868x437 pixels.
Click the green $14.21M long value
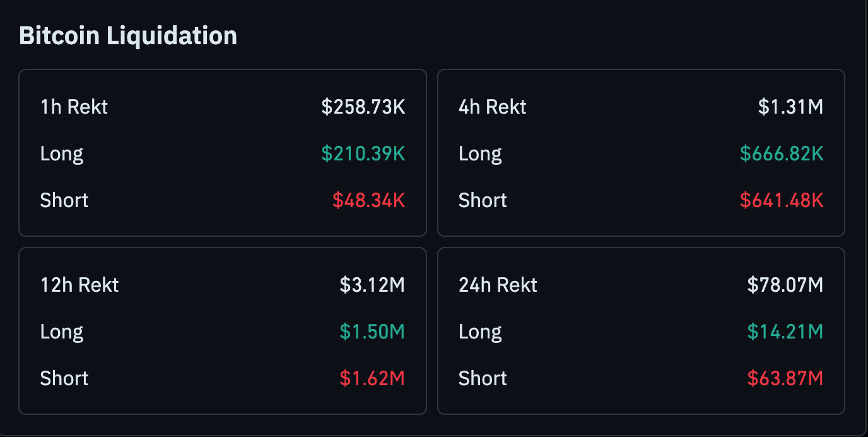pyautogui.click(x=785, y=332)
